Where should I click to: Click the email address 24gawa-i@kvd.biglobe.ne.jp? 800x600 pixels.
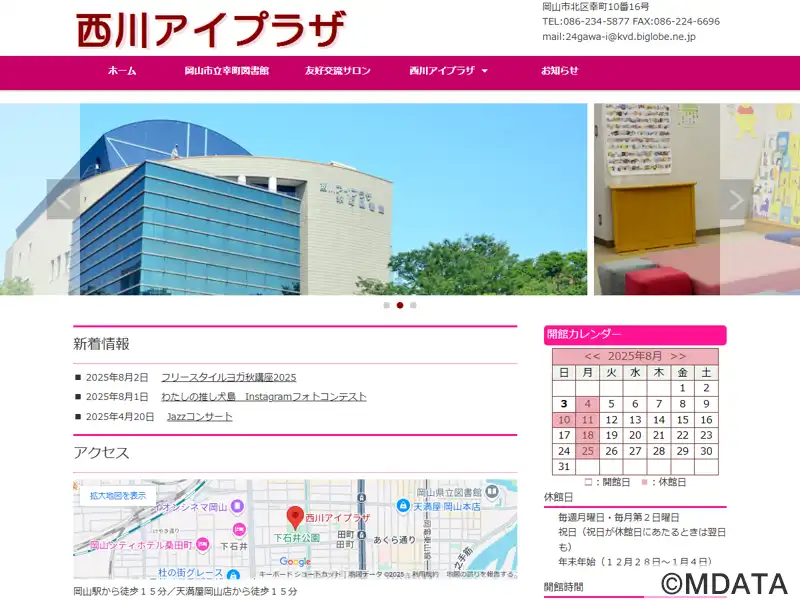631,37
